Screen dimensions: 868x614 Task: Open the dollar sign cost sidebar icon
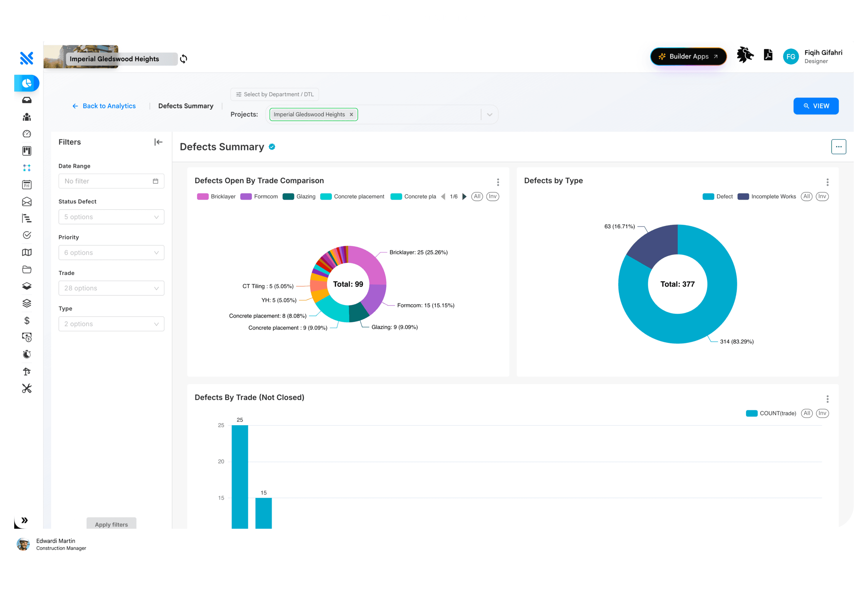(27, 320)
